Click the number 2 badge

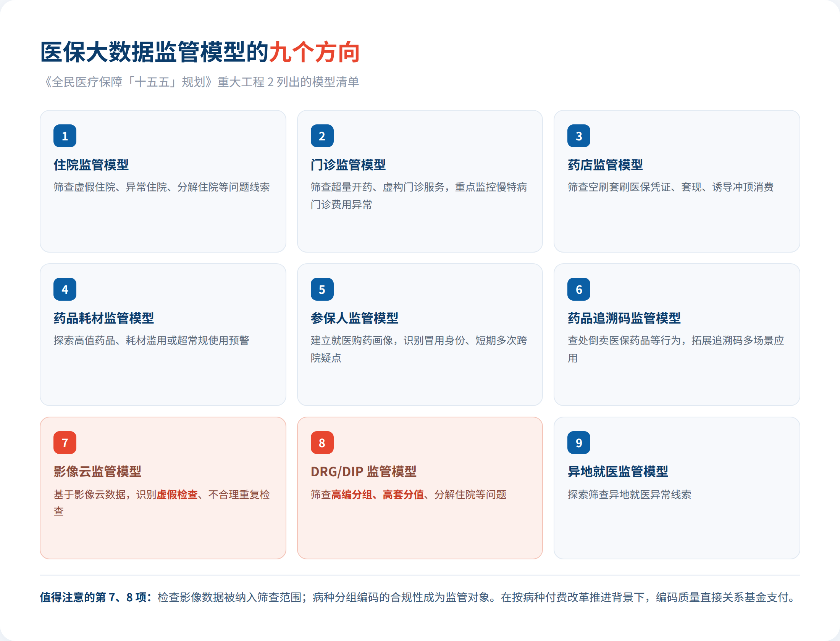[x=322, y=136]
